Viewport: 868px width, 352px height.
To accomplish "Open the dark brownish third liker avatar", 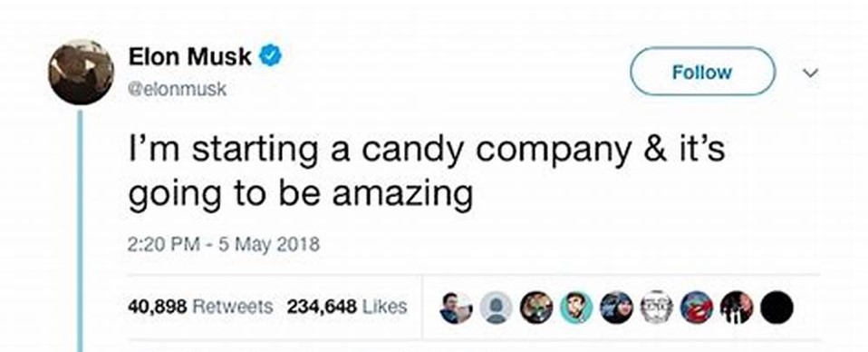I will tap(536, 308).
